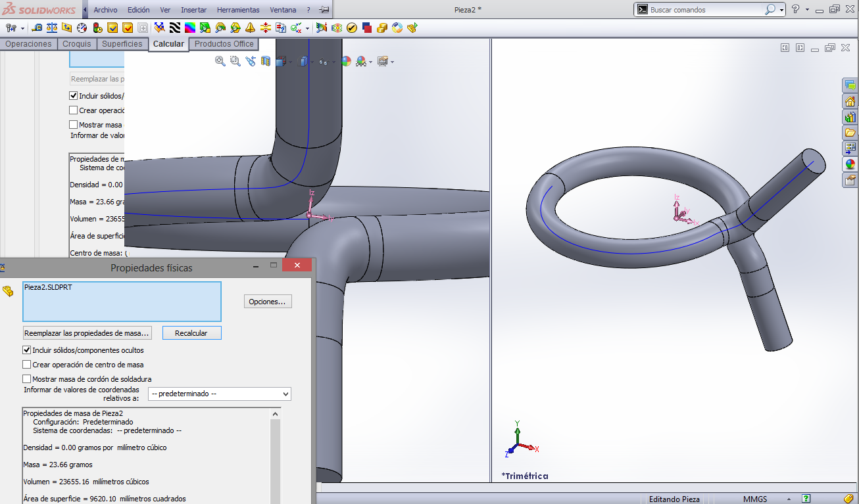Click Zoom to Fit in view toolbar
859x504 pixels.
220,61
